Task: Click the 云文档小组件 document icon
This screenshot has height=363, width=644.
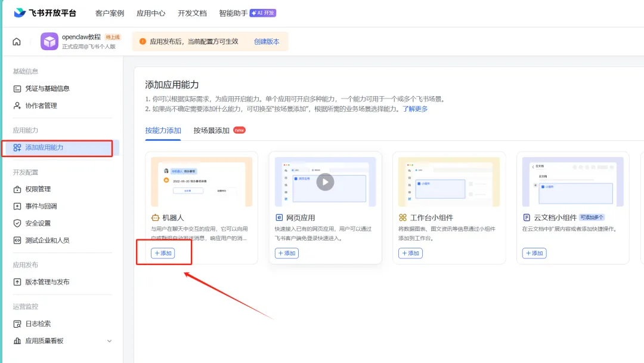Action: click(527, 217)
